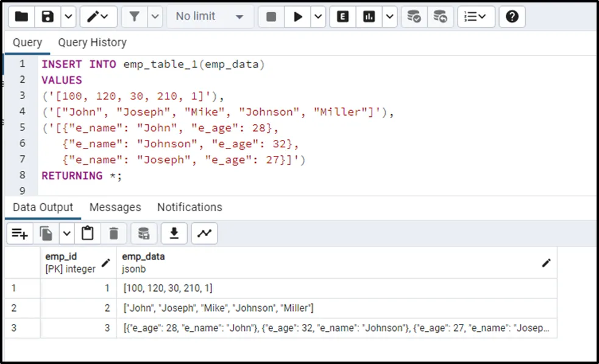
Task: Open the Graph Visualiser icon
Action: coord(204,233)
